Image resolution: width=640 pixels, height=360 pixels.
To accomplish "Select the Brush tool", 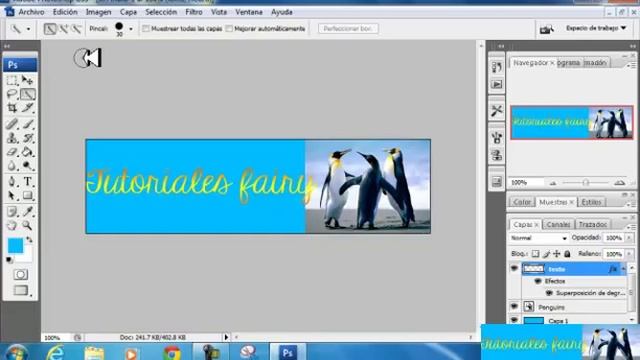I will tap(27, 124).
